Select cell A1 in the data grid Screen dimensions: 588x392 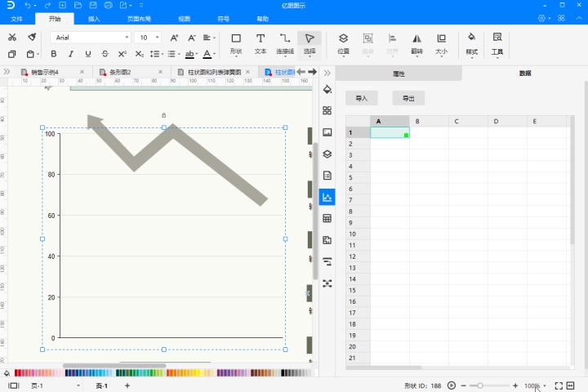click(390, 132)
